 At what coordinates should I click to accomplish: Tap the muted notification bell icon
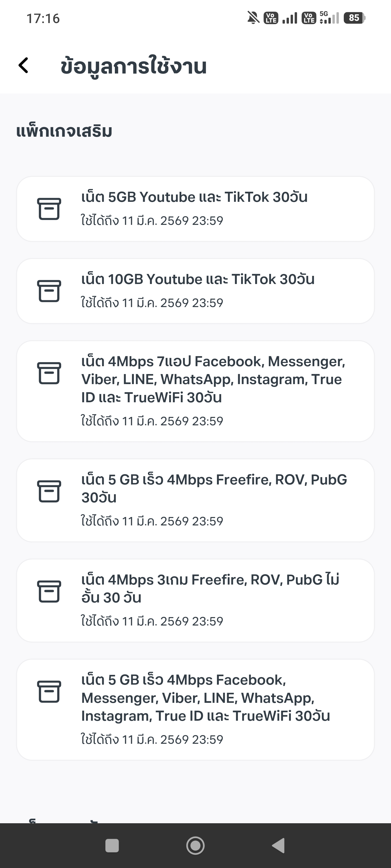[x=253, y=18]
